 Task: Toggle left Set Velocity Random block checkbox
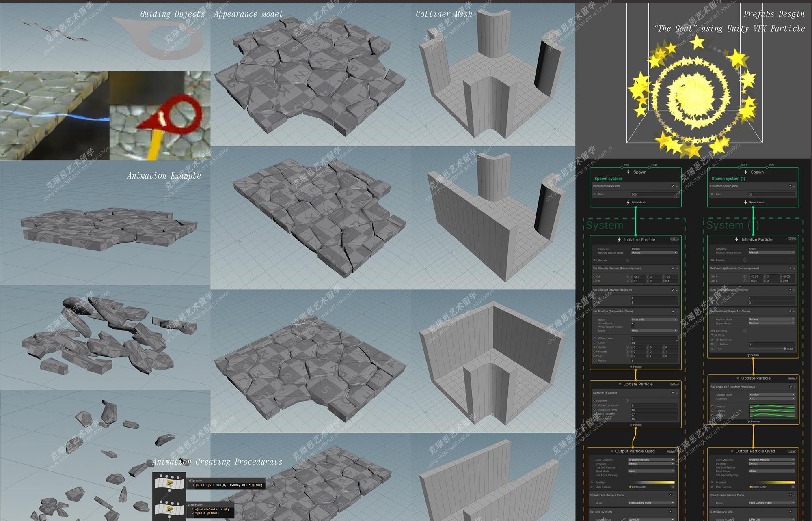(x=673, y=268)
